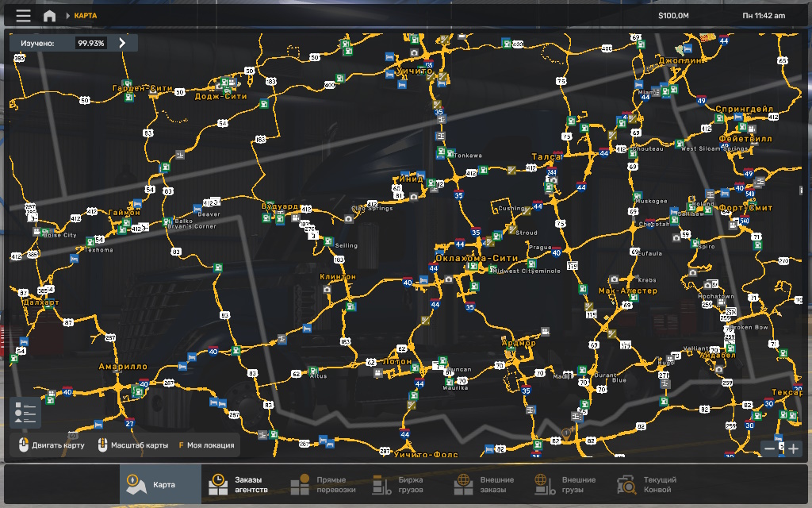Image resolution: width=812 pixels, height=508 pixels.
Task: Click the Двигать карту hint
Action: [x=52, y=445]
